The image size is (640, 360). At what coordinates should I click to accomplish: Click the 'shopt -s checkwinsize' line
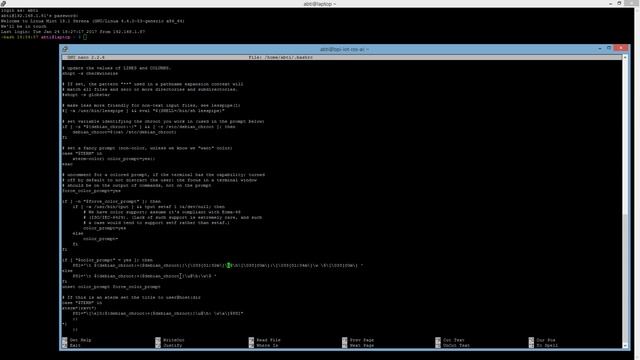tap(90, 73)
